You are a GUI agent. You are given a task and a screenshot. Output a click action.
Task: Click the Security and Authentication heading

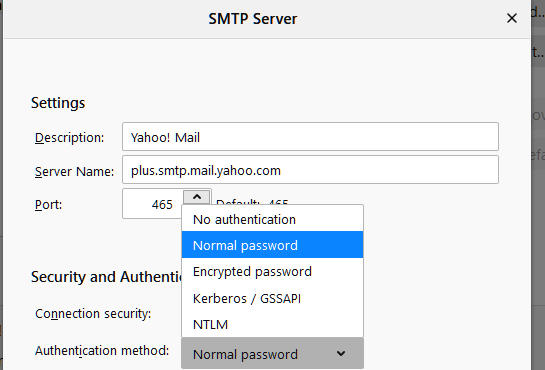[x=106, y=277]
